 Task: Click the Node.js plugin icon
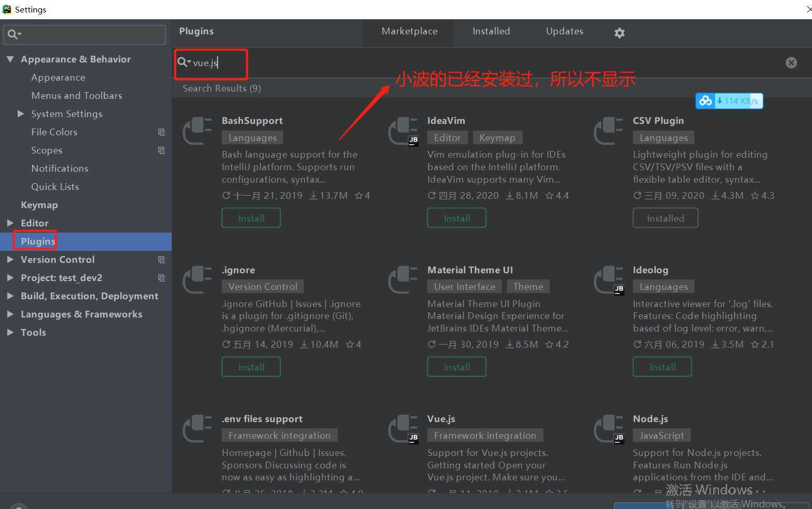click(608, 428)
